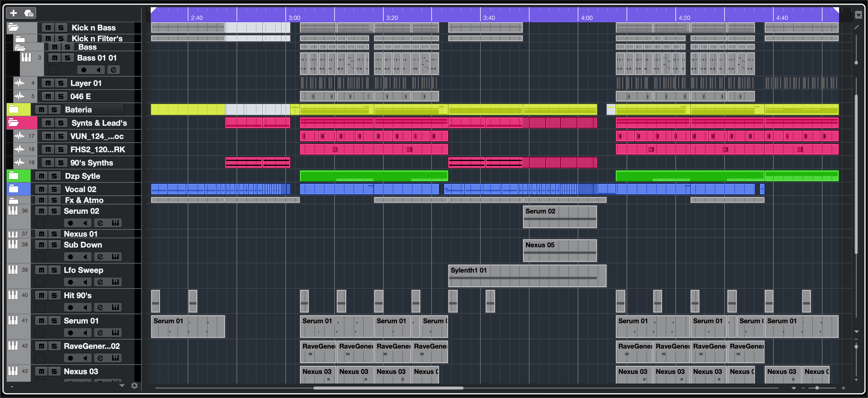The image size is (868, 398).
Task: Mute the Bateria folder track
Action: click(42, 109)
